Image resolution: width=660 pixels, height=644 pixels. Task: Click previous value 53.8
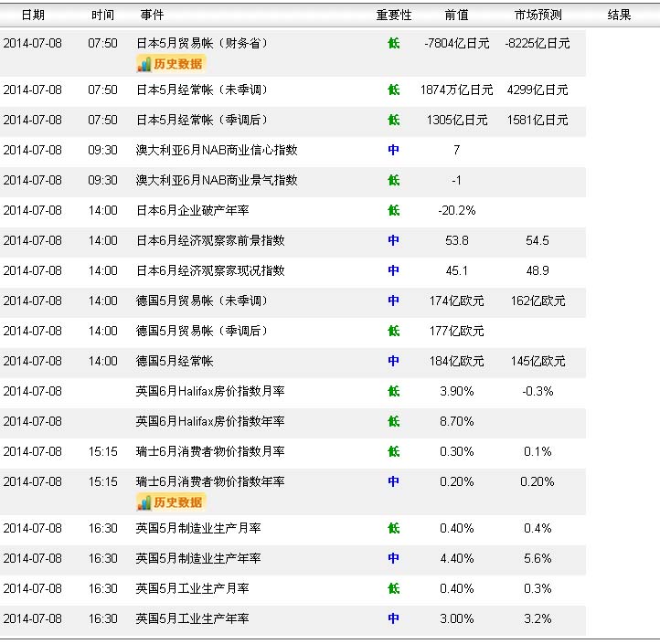coord(457,240)
